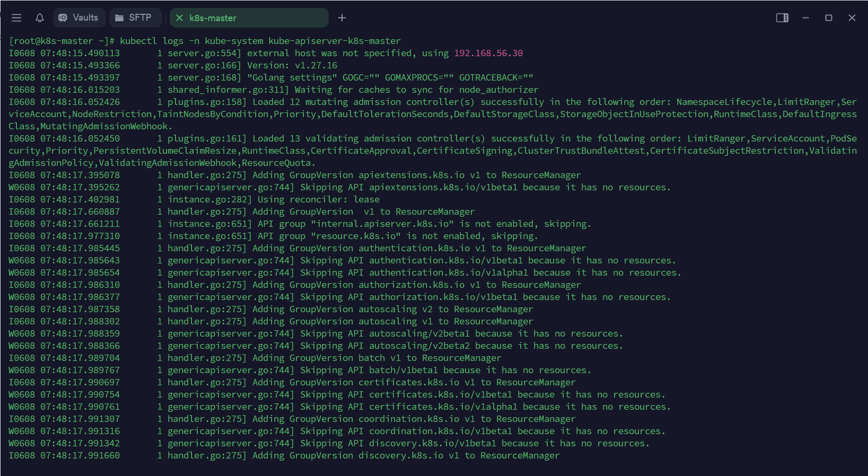Click 'resource.k8s.io' is not enabled line
The image size is (868, 476).
click(274, 236)
